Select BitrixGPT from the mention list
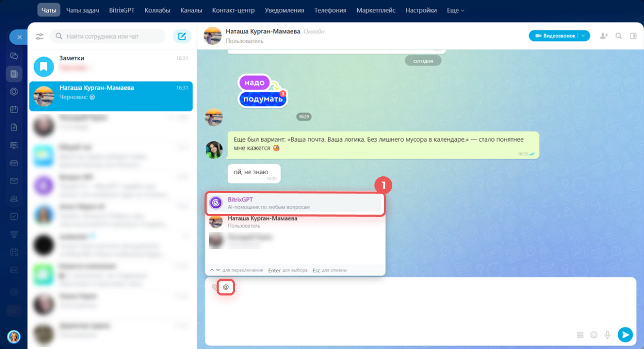The height and width of the screenshot is (349, 644). (x=295, y=203)
